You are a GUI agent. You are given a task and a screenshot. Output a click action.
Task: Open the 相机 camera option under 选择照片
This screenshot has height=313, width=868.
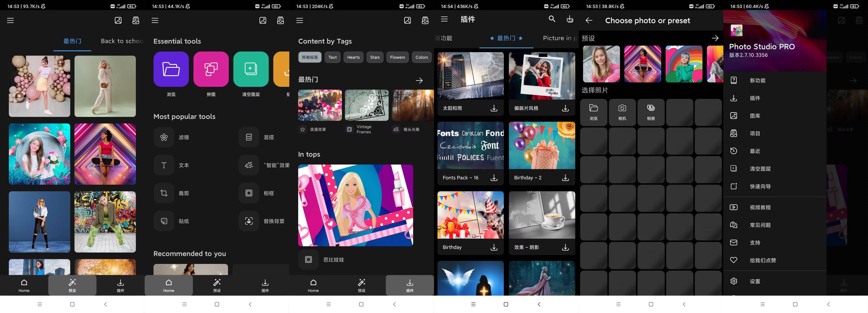pyautogui.click(x=622, y=112)
